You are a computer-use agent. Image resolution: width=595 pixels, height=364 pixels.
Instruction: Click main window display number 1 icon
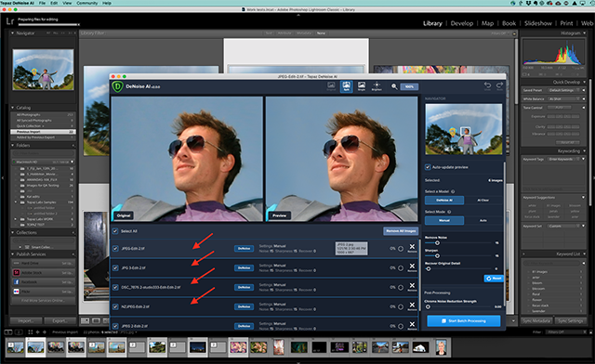tap(8, 331)
